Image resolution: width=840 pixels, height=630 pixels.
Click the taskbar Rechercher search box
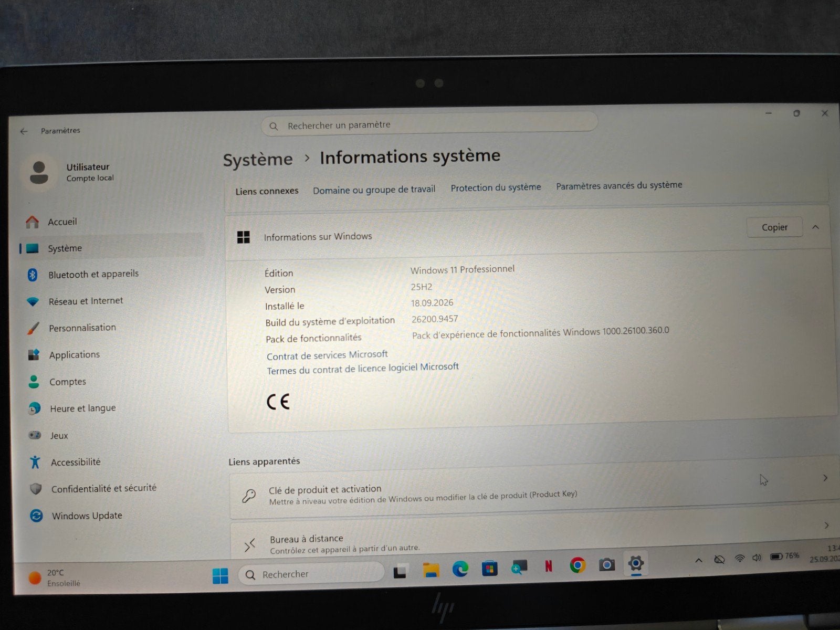click(312, 574)
